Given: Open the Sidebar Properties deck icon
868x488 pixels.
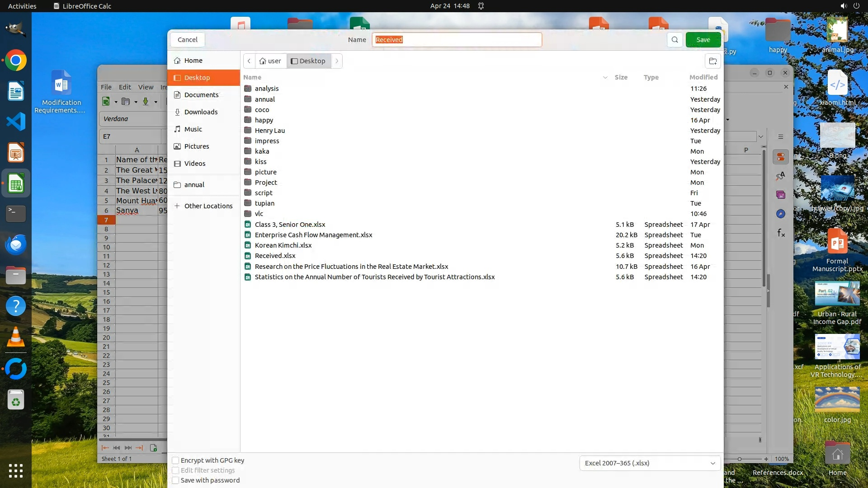Looking at the screenshot, I should [781, 157].
